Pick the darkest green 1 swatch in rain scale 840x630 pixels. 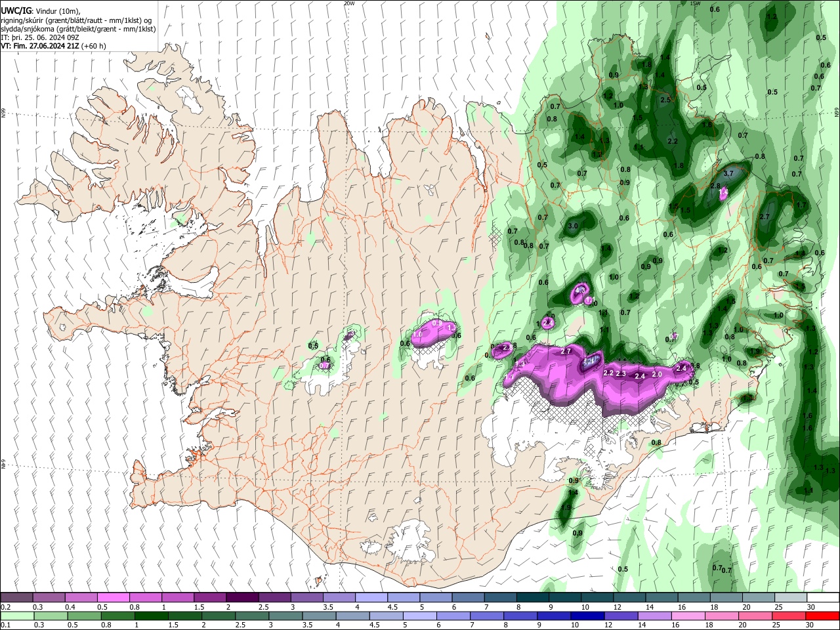pos(152,616)
